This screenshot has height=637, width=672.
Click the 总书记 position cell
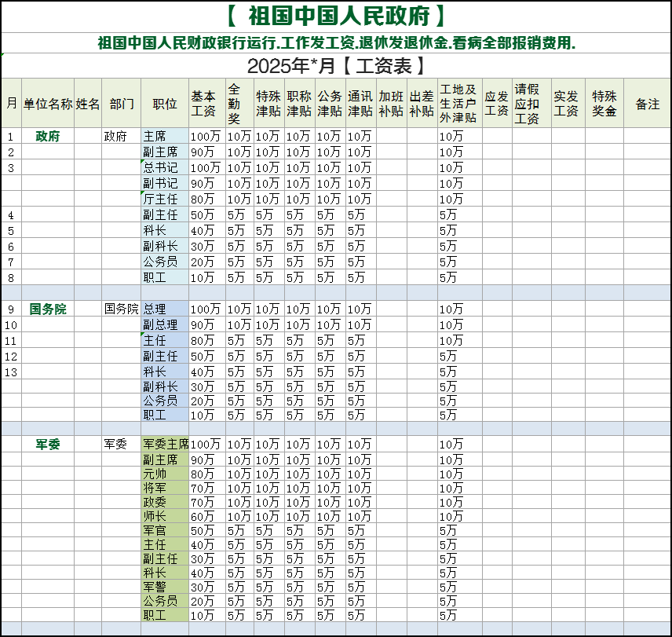pos(165,167)
